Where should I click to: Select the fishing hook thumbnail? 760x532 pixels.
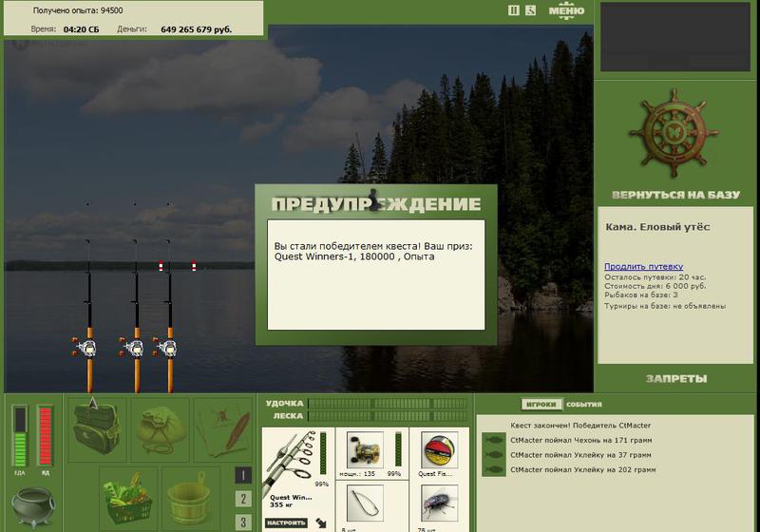tap(365, 503)
